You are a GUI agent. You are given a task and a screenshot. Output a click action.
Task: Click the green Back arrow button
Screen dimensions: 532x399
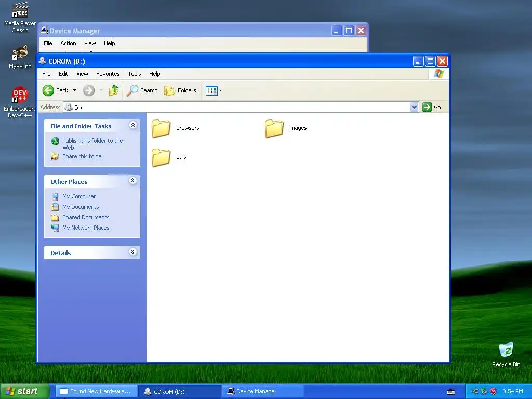point(48,90)
